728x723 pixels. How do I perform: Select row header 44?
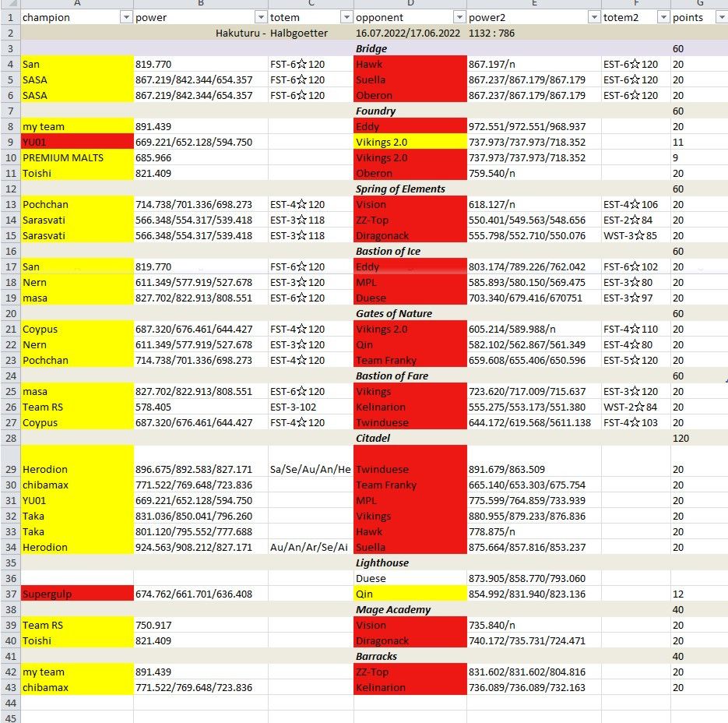[x=10, y=703]
